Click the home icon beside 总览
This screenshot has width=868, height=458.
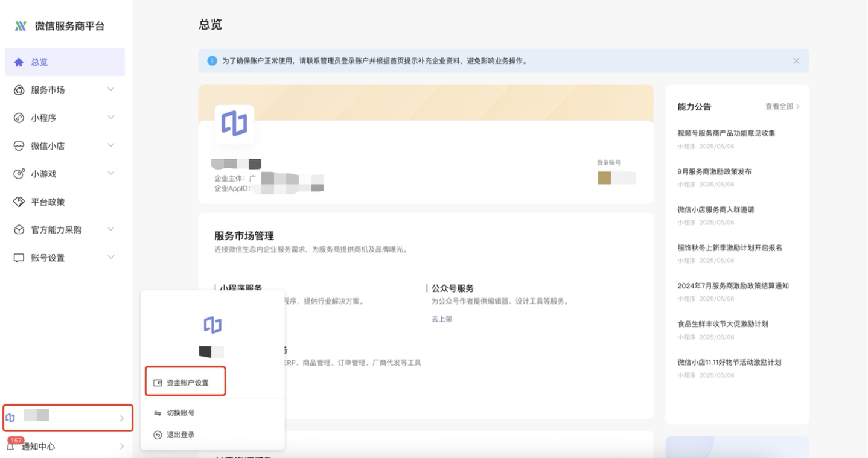point(19,62)
